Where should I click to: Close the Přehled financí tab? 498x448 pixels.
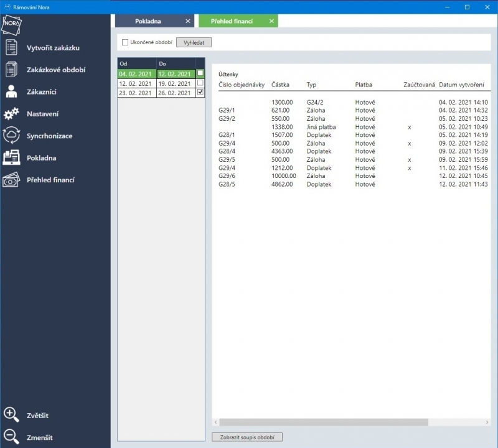pos(271,21)
